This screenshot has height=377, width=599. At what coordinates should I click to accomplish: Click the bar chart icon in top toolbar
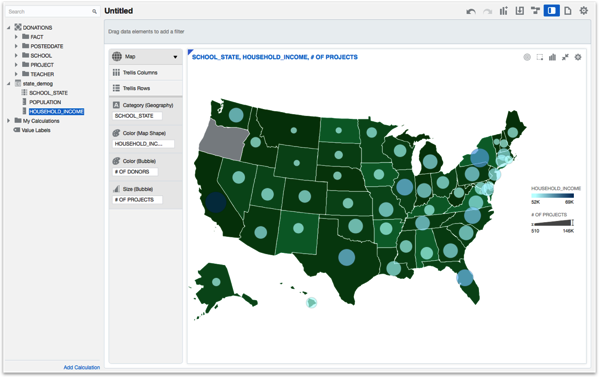(x=503, y=11)
